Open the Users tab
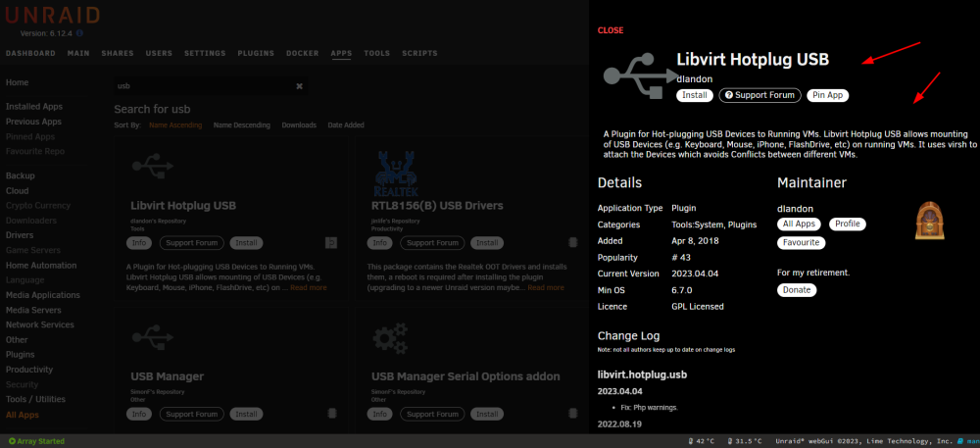Screen dimensions: 980x448 click(159, 53)
